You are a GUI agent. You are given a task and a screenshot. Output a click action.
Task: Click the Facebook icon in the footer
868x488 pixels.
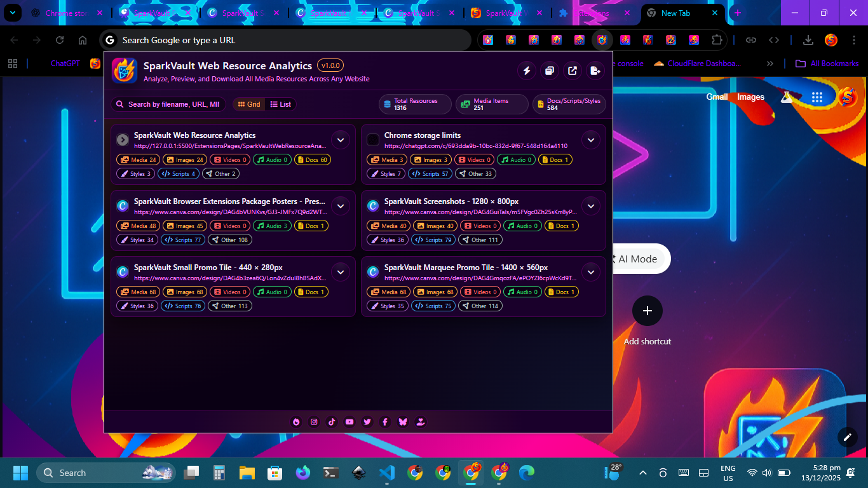385,422
